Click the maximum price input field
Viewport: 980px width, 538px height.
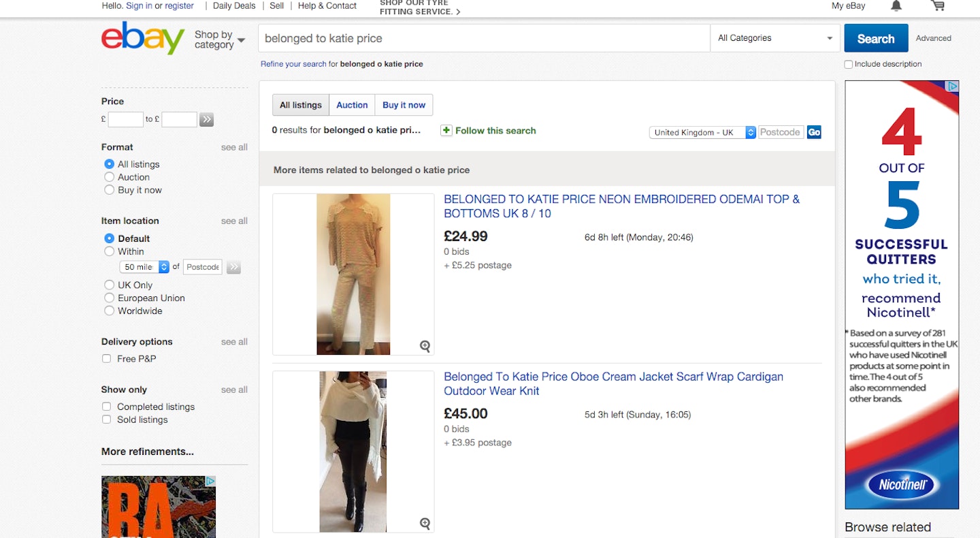[179, 120]
